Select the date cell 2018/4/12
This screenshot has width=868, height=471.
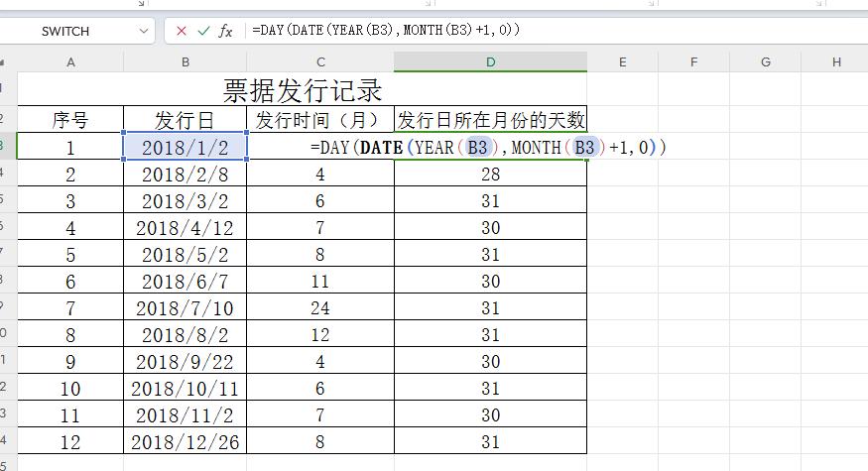[x=185, y=227]
